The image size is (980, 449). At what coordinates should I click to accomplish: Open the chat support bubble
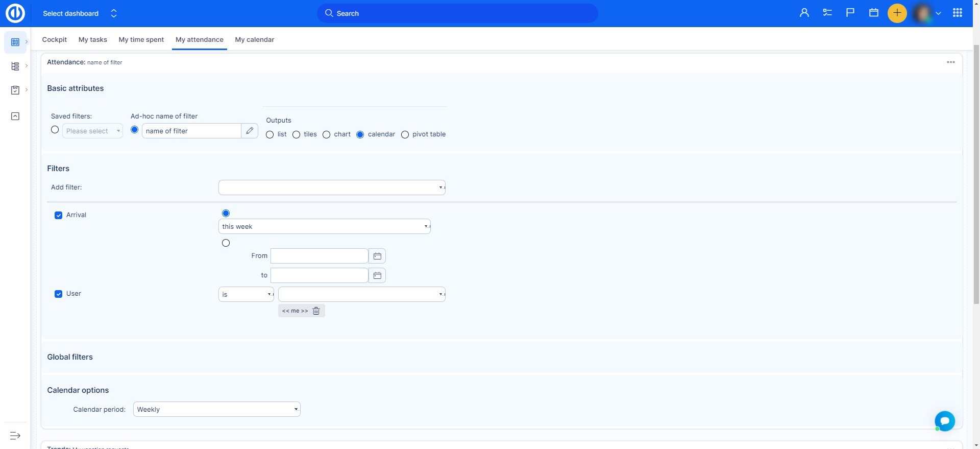(x=944, y=421)
